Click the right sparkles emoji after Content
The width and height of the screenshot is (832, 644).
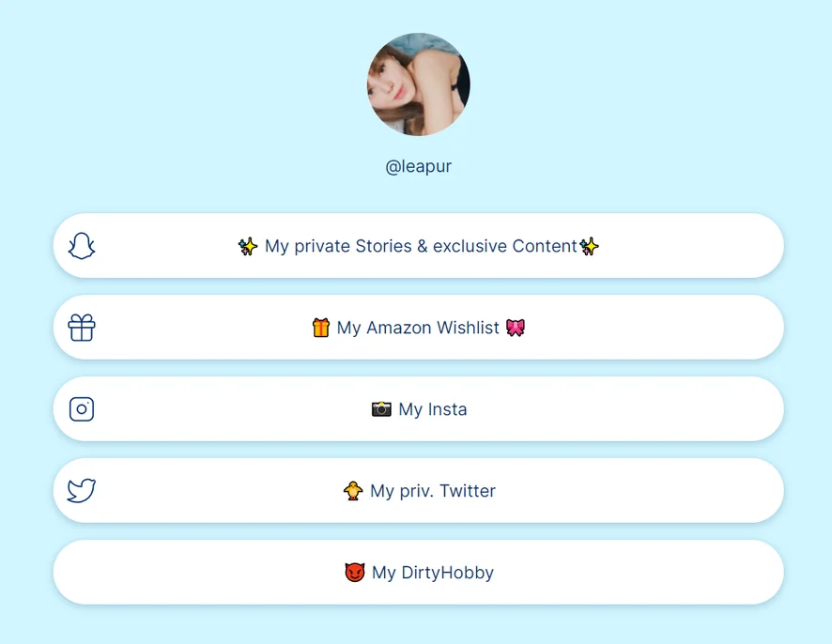(x=589, y=246)
